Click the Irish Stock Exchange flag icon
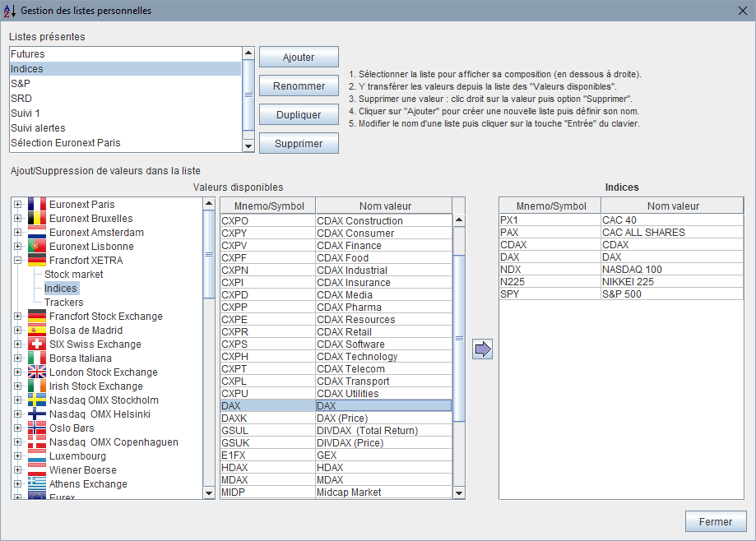The width and height of the screenshot is (756, 541). click(37, 386)
